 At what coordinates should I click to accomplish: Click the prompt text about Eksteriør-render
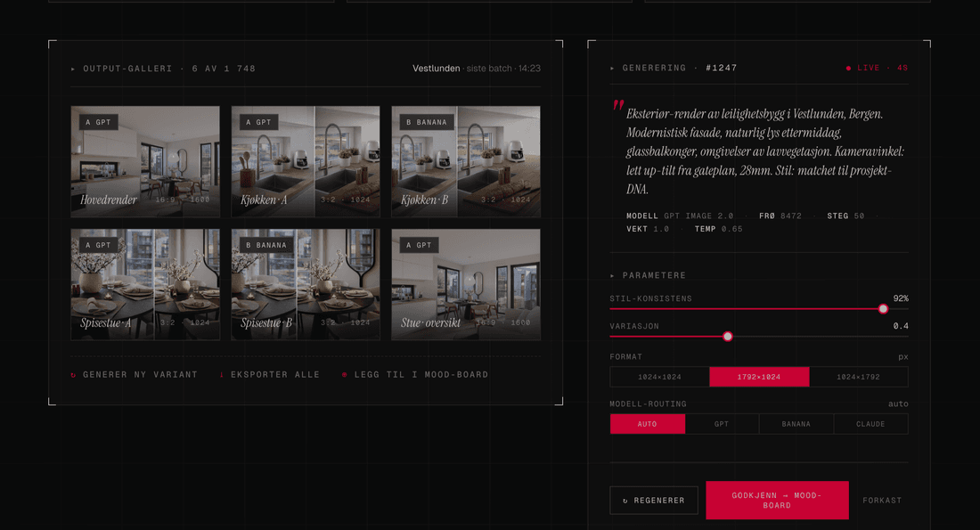pyautogui.click(x=765, y=151)
